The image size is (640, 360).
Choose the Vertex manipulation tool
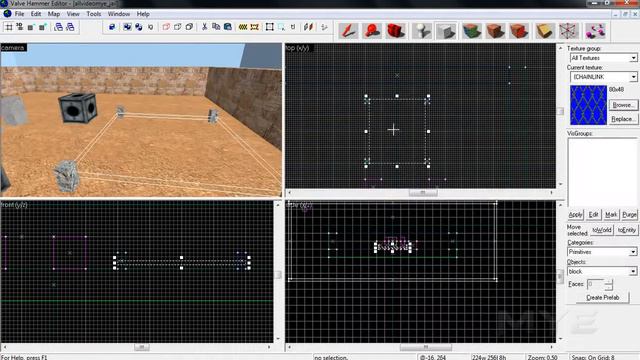(x=569, y=31)
